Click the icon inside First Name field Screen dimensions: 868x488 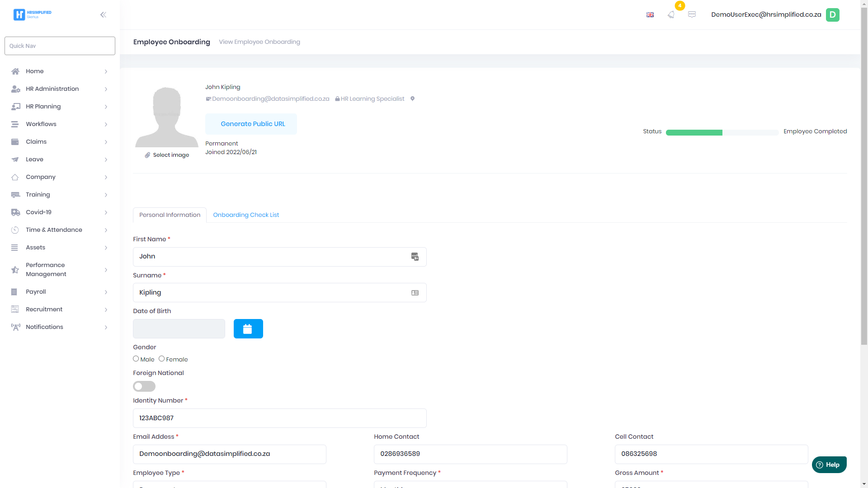point(415,257)
